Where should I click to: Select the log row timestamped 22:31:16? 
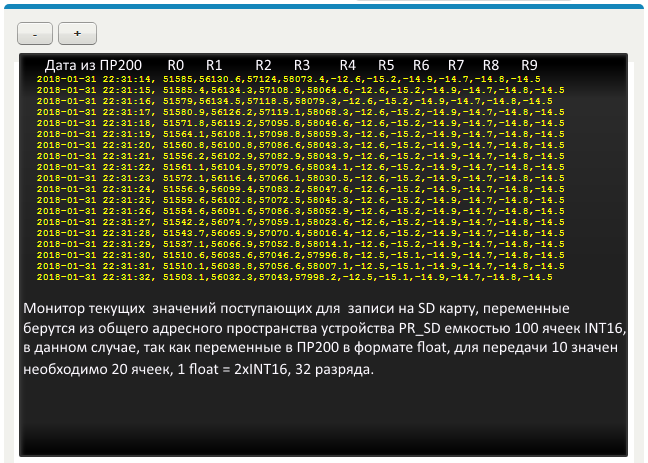pyautogui.click(x=294, y=101)
